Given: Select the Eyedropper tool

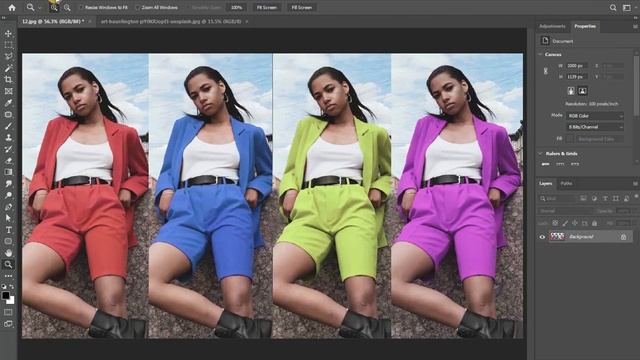Looking at the screenshot, I should click(8, 103).
